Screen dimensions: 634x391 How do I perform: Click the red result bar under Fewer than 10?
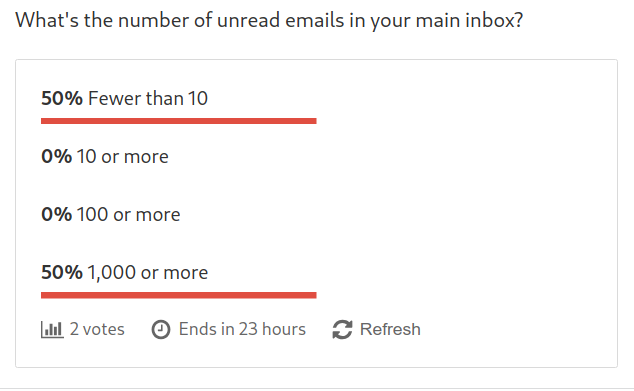click(179, 121)
